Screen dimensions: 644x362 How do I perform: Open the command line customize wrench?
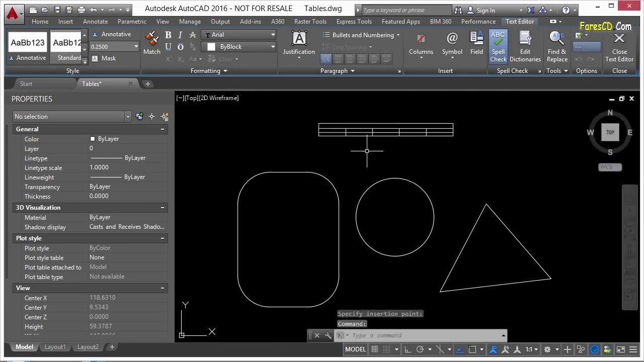328,335
